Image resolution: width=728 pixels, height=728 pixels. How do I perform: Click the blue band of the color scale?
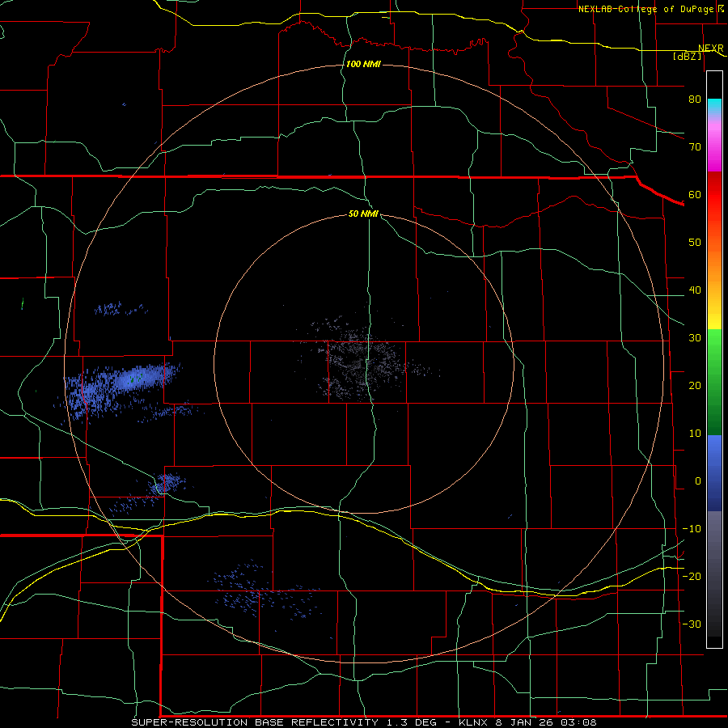pyautogui.click(x=714, y=473)
